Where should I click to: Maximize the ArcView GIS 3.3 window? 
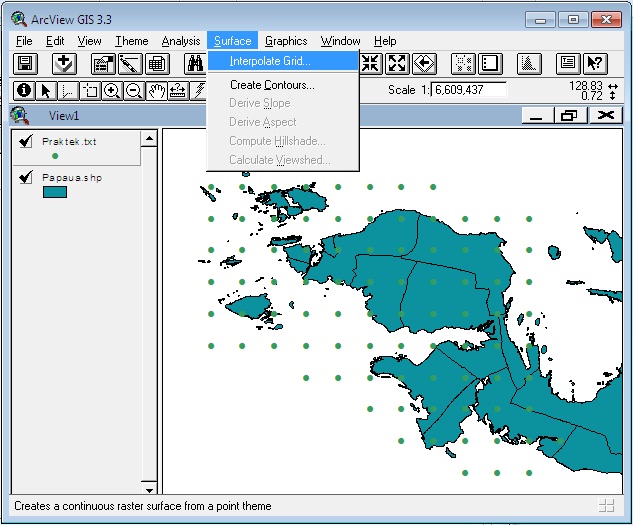[573, 19]
